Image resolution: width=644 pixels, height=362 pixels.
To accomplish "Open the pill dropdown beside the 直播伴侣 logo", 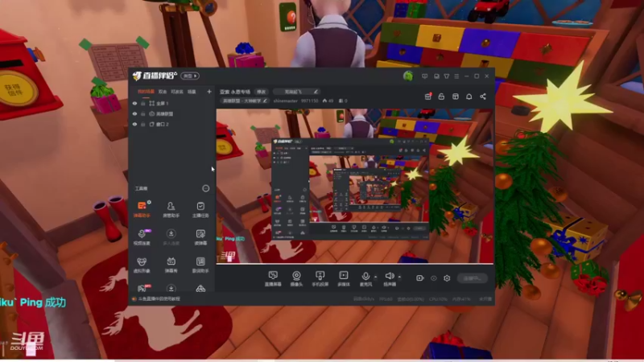I will point(190,76).
